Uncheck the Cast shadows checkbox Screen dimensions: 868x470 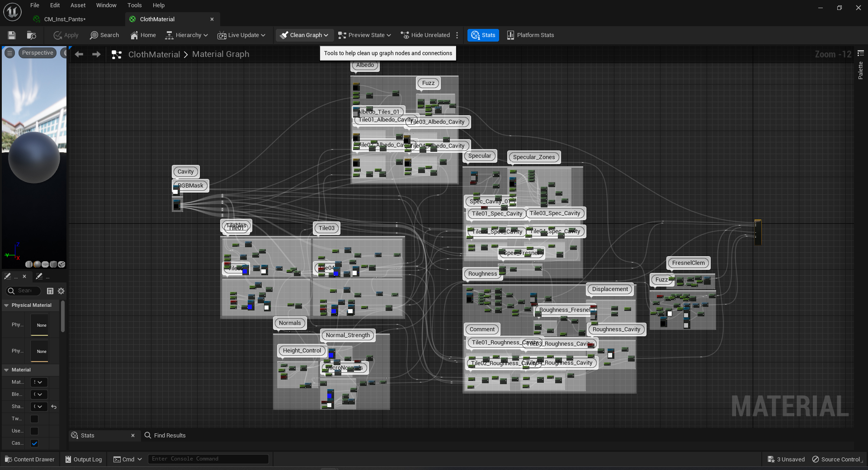coord(34,443)
